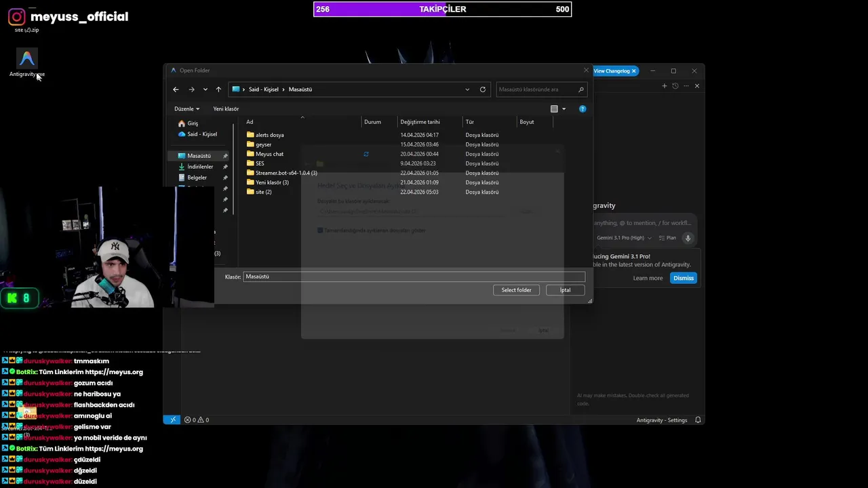Open View Changelog in Antigravity window
This screenshot has height=488, width=868.
pos(612,71)
